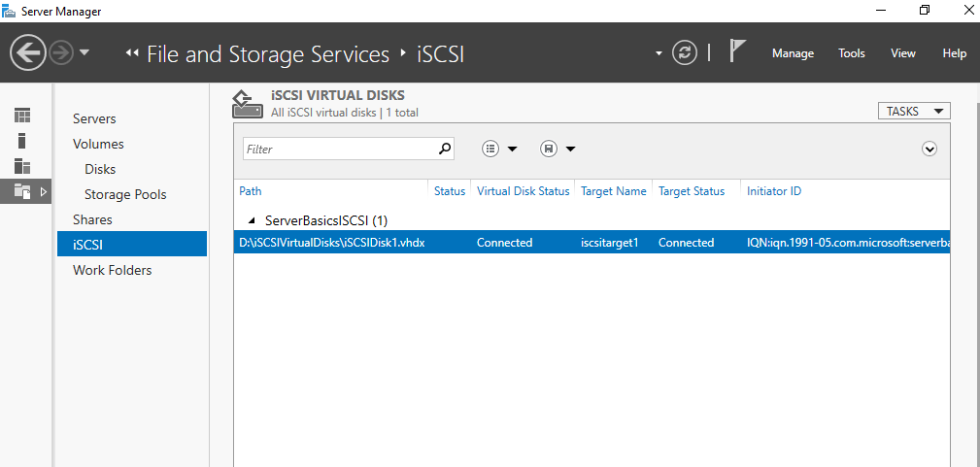The height and width of the screenshot is (467, 980).
Task: Open All Servers icon in left rail
Action: point(22,166)
